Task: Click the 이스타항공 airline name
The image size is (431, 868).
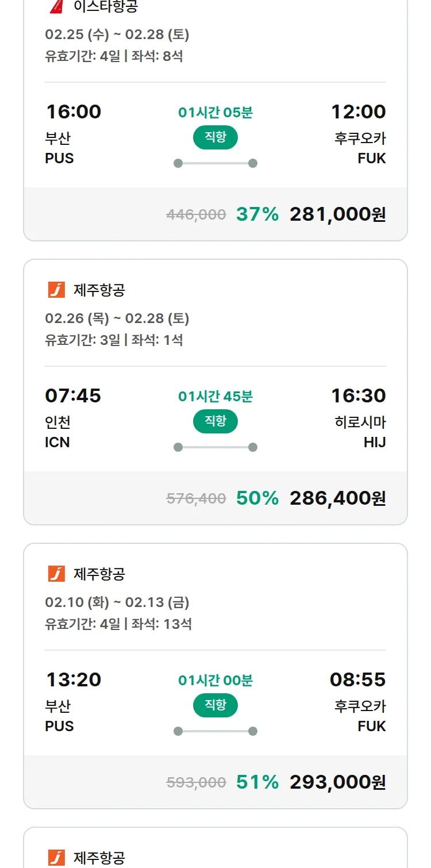Action: (106, 7)
